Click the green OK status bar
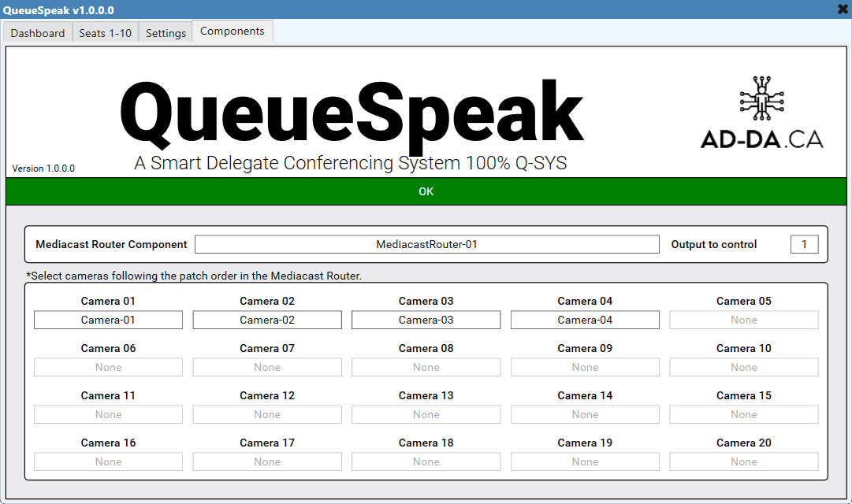The width and height of the screenshot is (852, 504). point(426,191)
